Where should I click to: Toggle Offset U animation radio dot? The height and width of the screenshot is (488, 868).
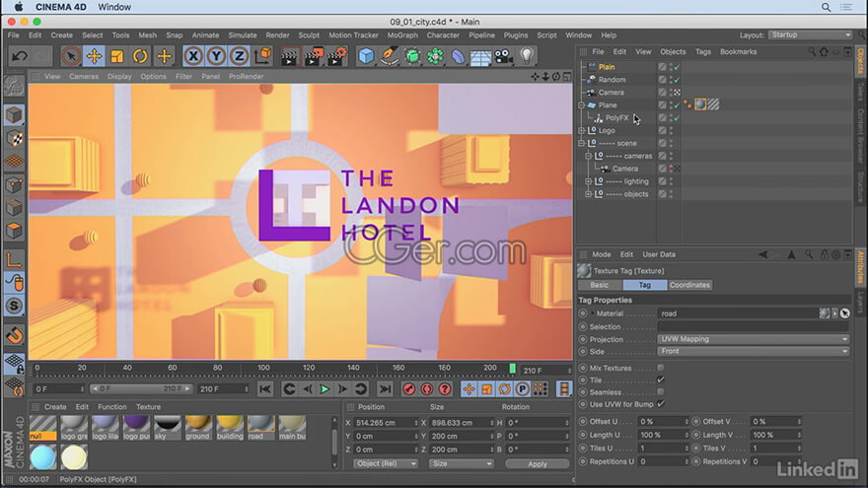[x=582, y=421]
